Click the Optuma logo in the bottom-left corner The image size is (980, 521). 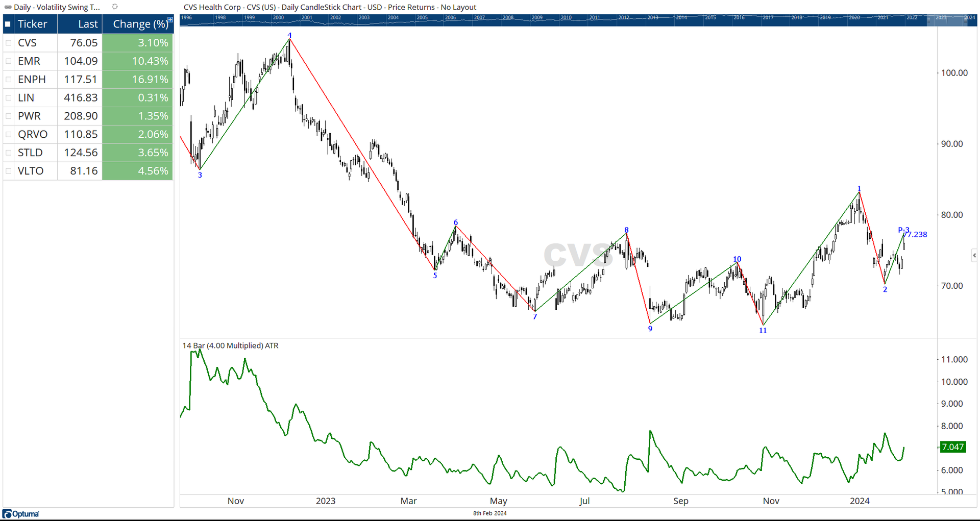click(x=19, y=514)
